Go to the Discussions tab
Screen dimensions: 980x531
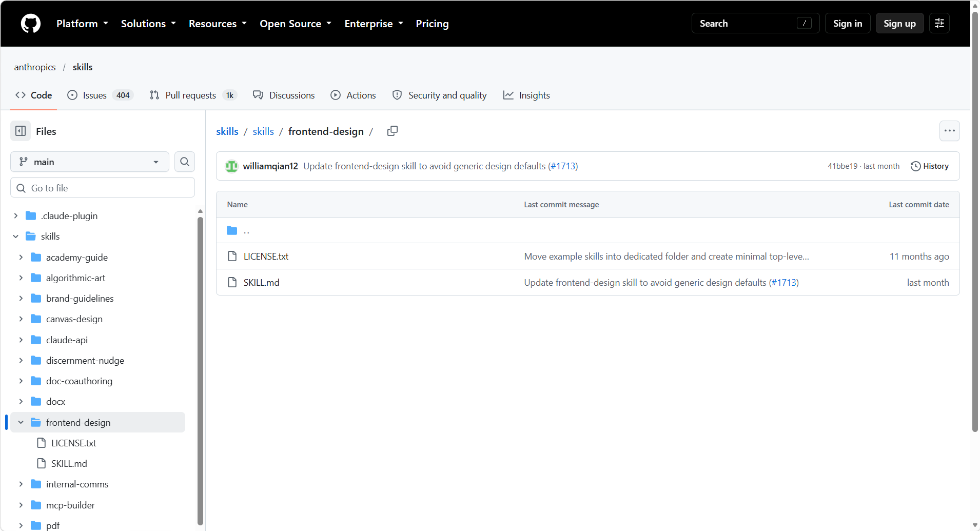[x=284, y=95]
